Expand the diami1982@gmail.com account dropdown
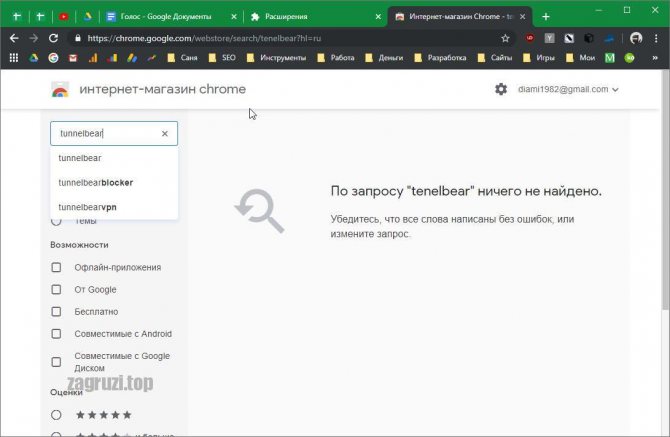The height and width of the screenshot is (437, 670). (x=568, y=89)
